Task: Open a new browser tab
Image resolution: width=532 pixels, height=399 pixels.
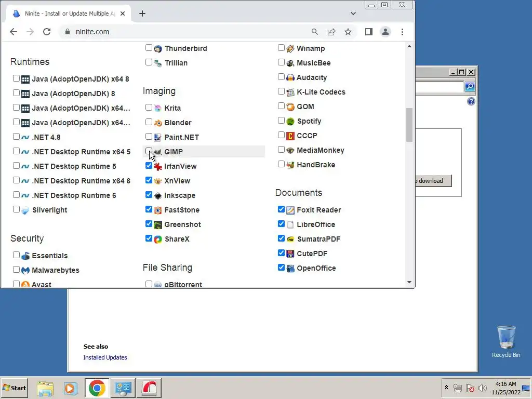Action: pyautogui.click(x=142, y=14)
